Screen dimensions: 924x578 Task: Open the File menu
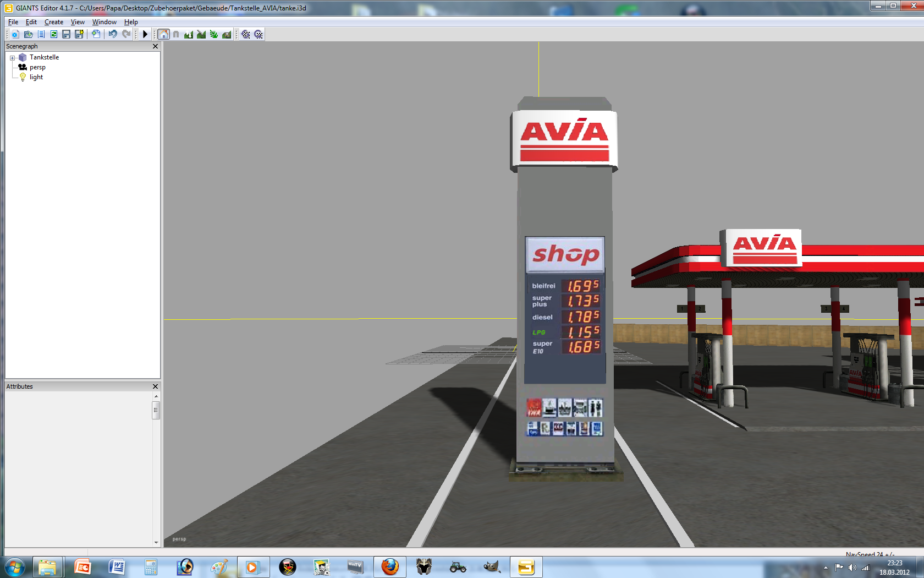[x=13, y=22]
